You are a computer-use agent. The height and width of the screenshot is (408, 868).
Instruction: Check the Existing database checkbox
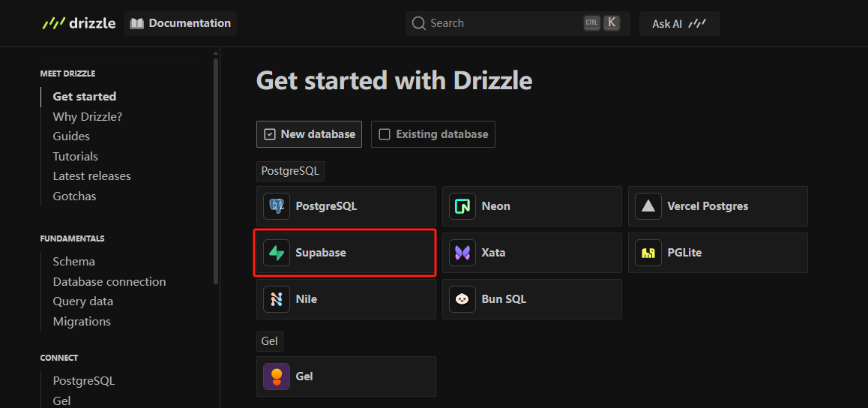[x=385, y=134]
